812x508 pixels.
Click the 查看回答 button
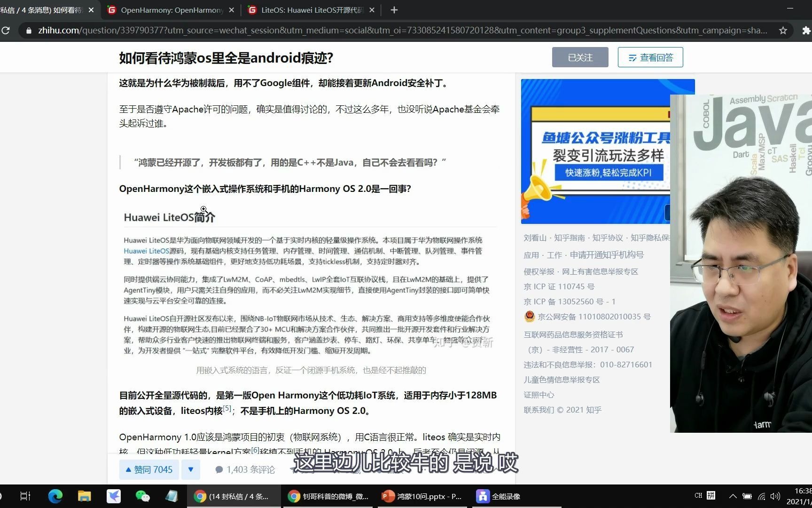coord(650,57)
